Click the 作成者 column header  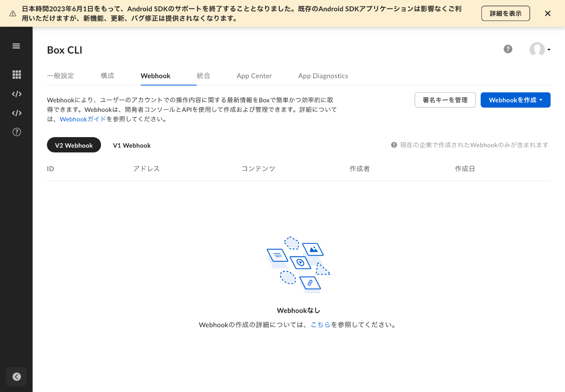coord(360,169)
